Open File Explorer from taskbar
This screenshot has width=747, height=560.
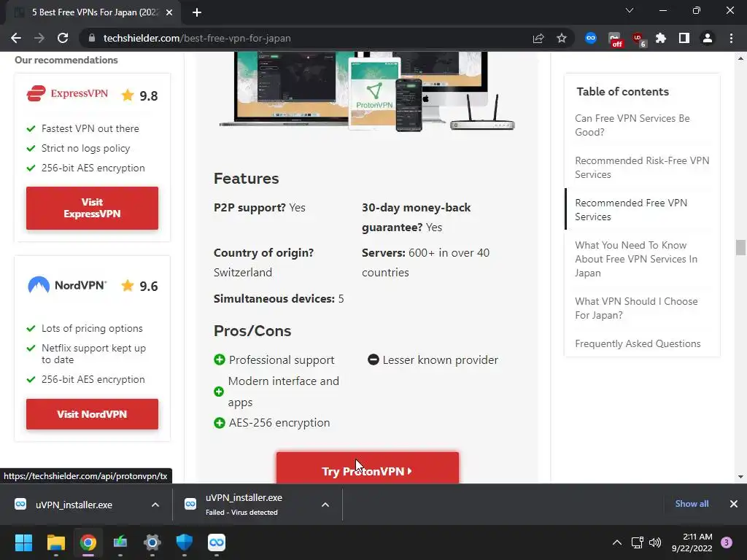click(x=55, y=542)
